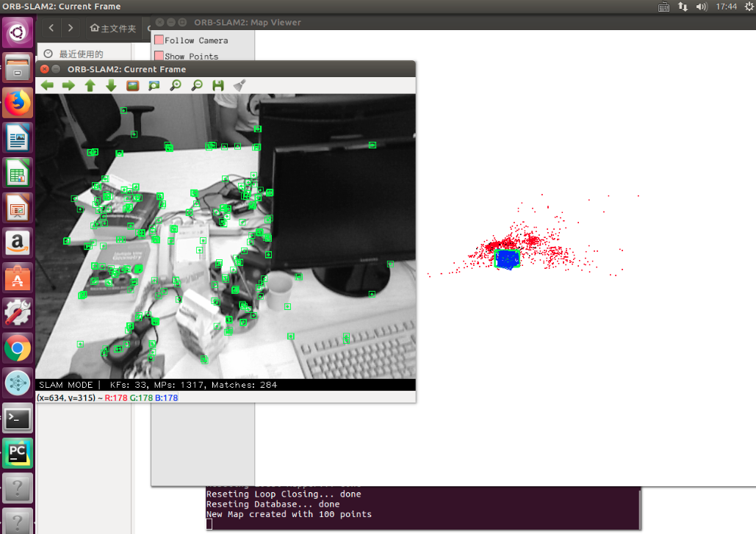This screenshot has width=756, height=534.
Task: Save the current frame image
Action: point(217,85)
